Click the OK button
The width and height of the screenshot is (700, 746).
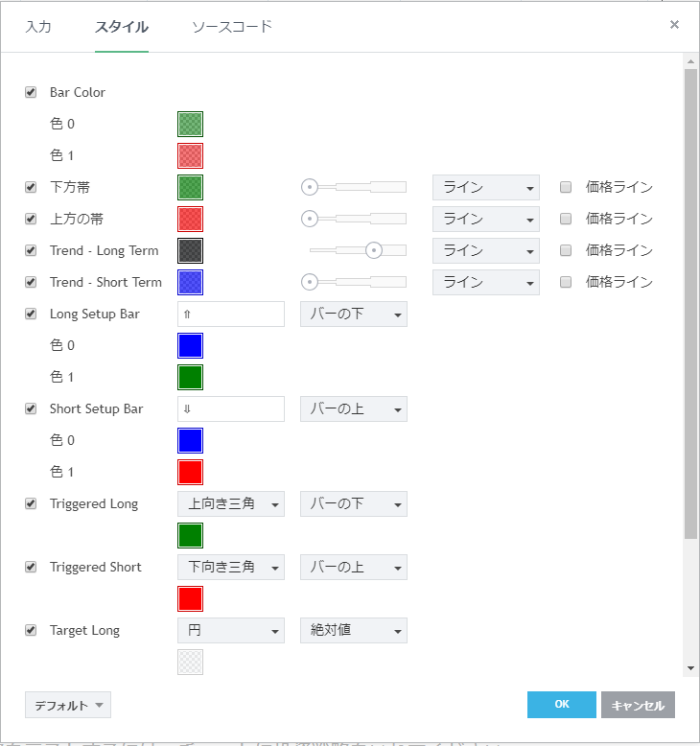[x=561, y=705]
